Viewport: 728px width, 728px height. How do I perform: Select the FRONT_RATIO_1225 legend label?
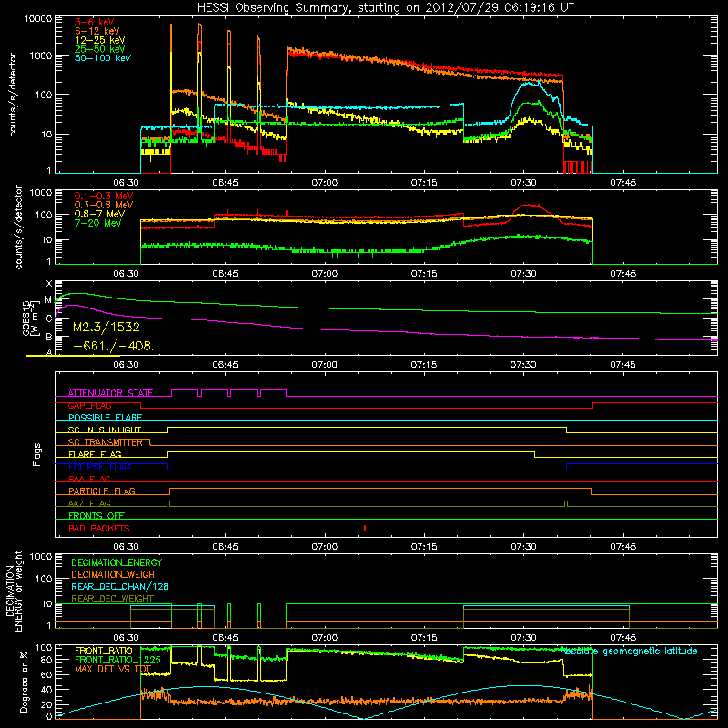click(117, 660)
